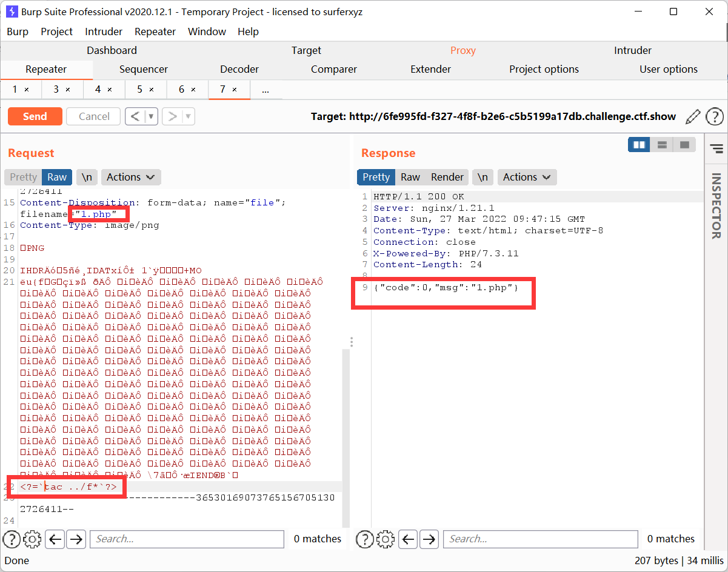Select Pretty view in Response pane

(x=376, y=177)
